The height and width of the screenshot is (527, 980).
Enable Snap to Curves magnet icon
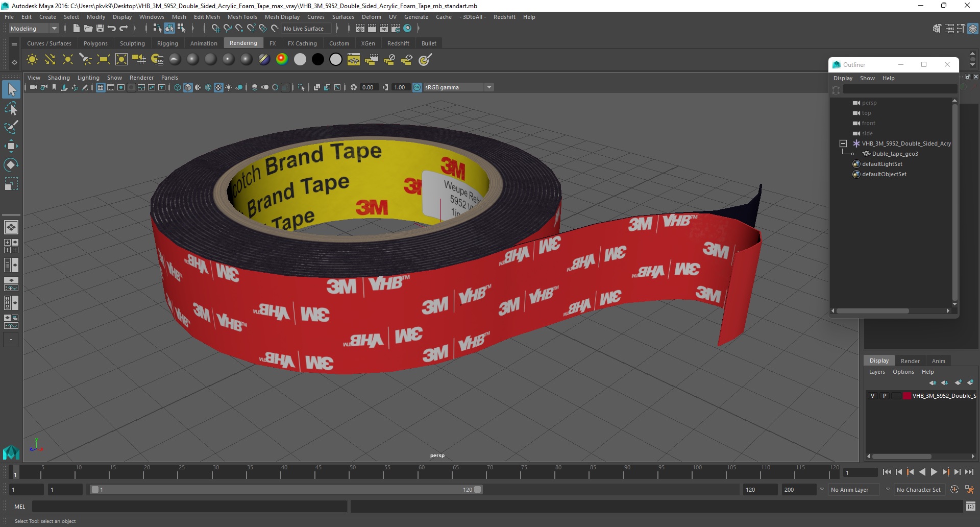pos(228,29)
